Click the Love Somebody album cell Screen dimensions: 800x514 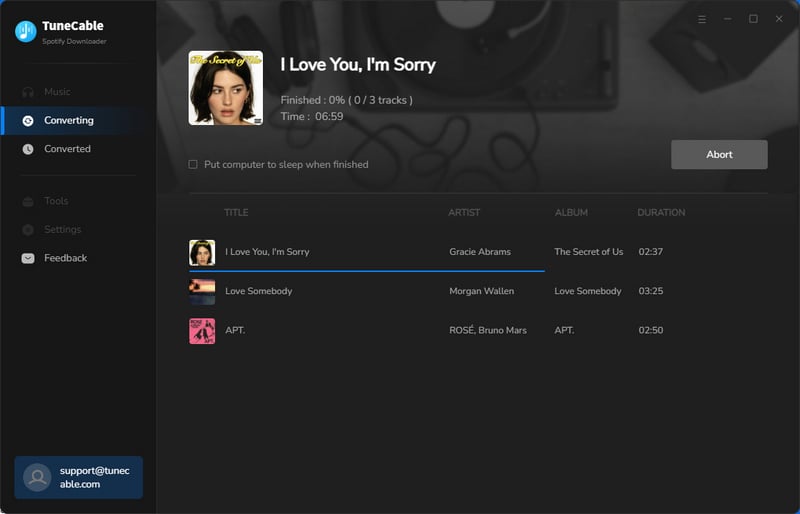pos(588,291)
